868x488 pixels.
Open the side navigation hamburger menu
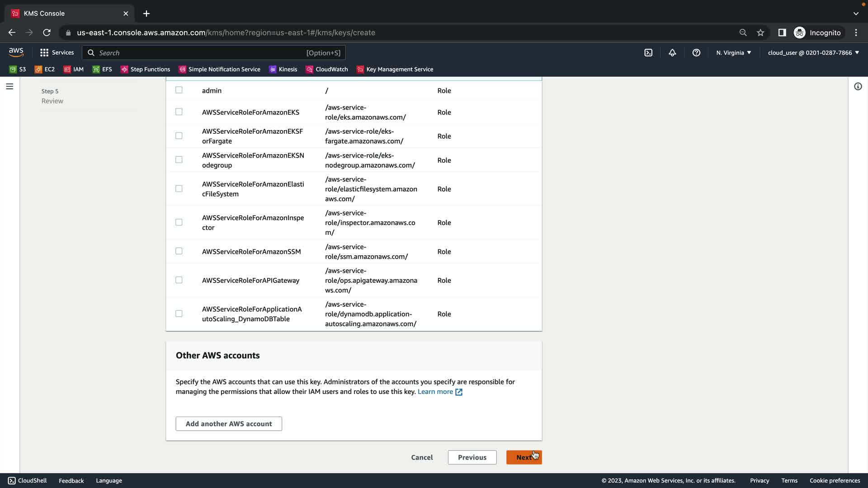pos(9,86)
